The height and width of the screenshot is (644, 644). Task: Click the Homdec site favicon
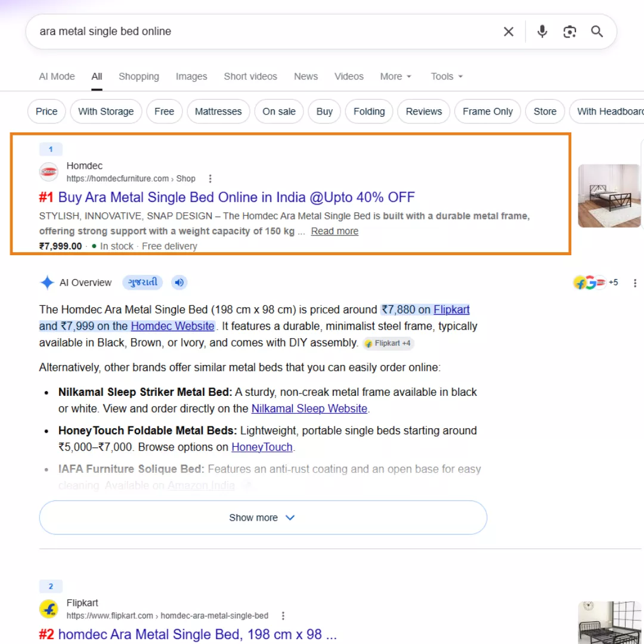(x=49, y=172)
